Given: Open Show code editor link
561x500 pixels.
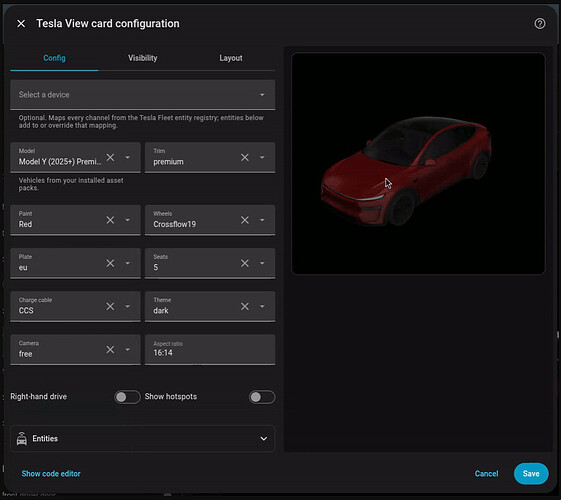Looking at the screenshot, I should [51, 474].
